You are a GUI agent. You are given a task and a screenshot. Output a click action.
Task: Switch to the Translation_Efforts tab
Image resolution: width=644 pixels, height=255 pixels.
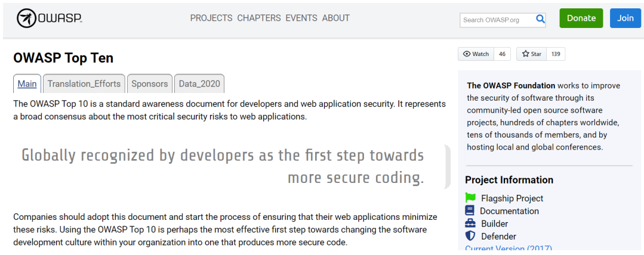pyautogui.click(x=84, y=84)
